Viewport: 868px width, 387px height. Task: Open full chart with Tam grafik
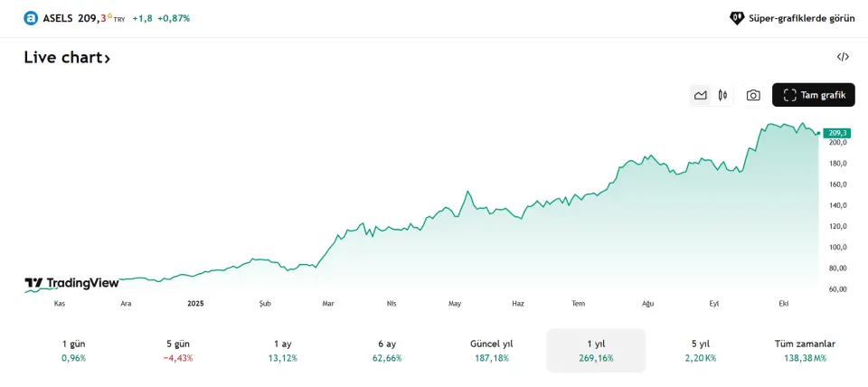(x=813, y=95)
